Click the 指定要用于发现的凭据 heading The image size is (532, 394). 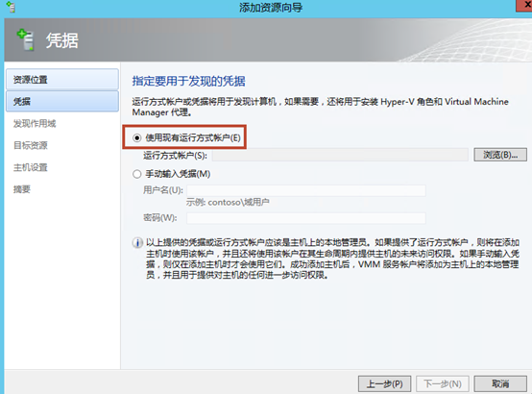188,81
